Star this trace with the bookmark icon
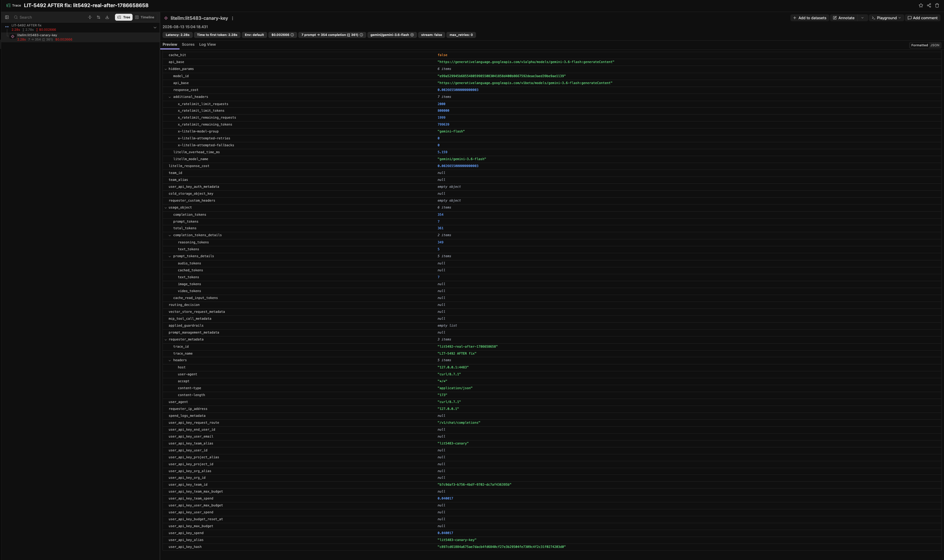Image resolution: width=944 pixels, height=560 pixels. [920, 6]
